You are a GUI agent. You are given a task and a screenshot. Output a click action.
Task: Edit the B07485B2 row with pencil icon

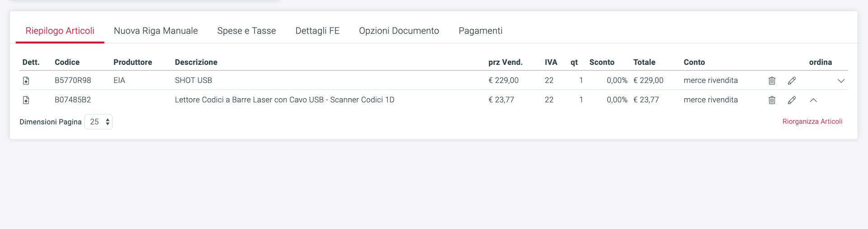(792, 100)
